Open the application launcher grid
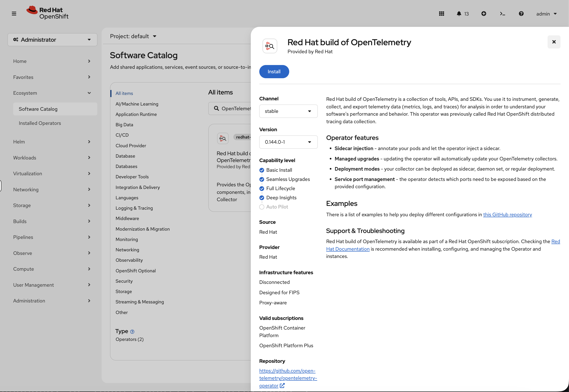This screenshot has width=569, height=392. pos(441,13)
